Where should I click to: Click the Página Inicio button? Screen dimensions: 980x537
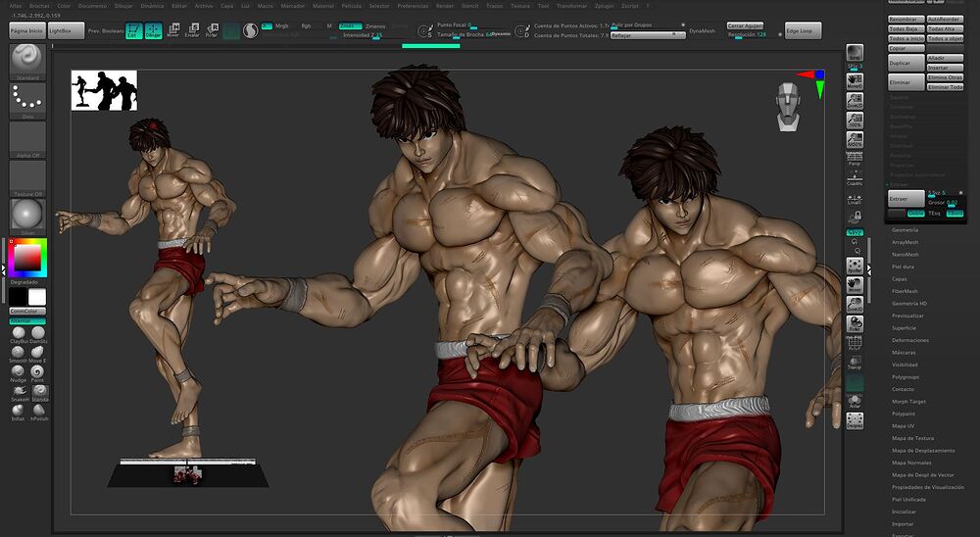coord(26,30)
